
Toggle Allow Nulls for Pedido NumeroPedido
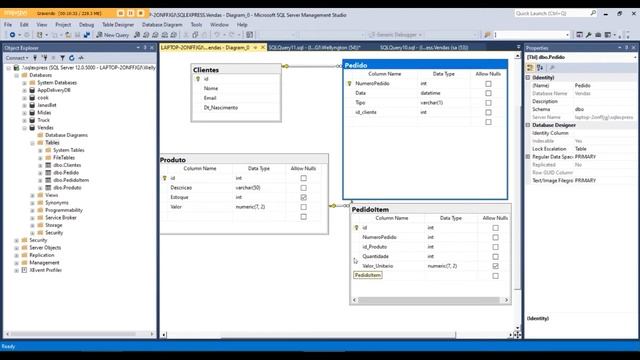[x=488, y=84]
